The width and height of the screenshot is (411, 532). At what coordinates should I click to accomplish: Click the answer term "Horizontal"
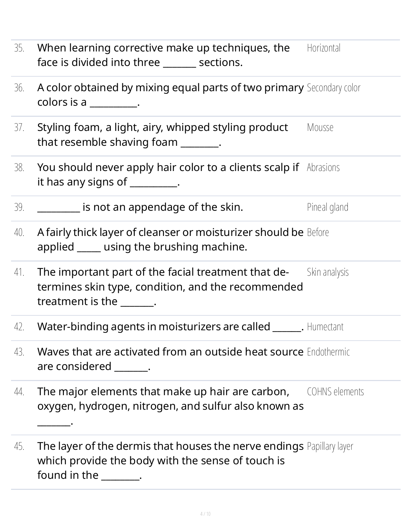pyautogui.click(x=324, y=48)
